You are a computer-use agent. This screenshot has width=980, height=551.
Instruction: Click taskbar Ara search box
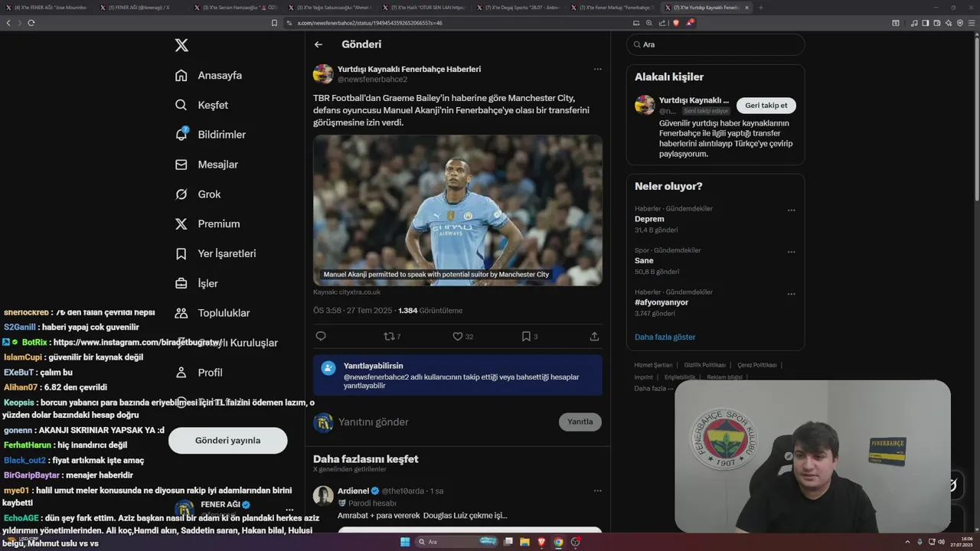pyautogui.click(x=457, y=542)
